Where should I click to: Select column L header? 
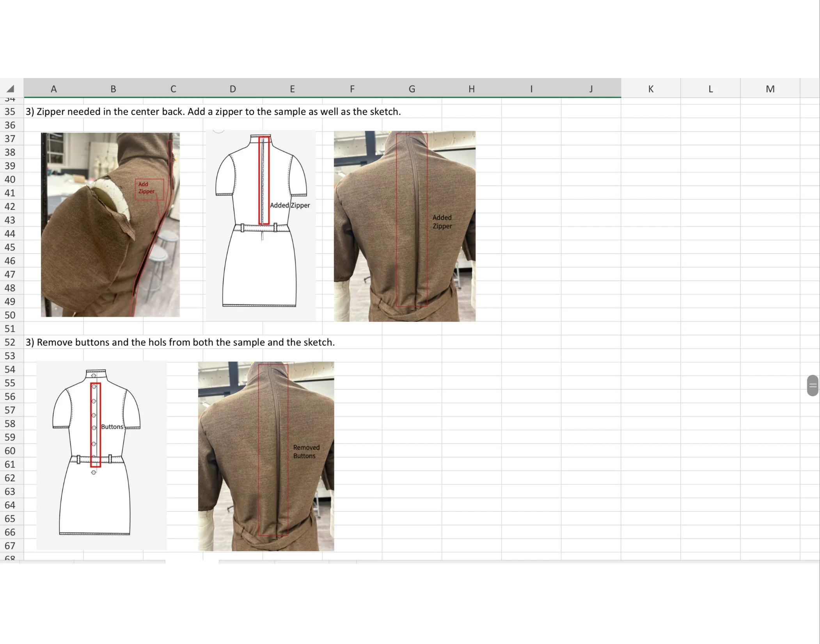point(710,89)
